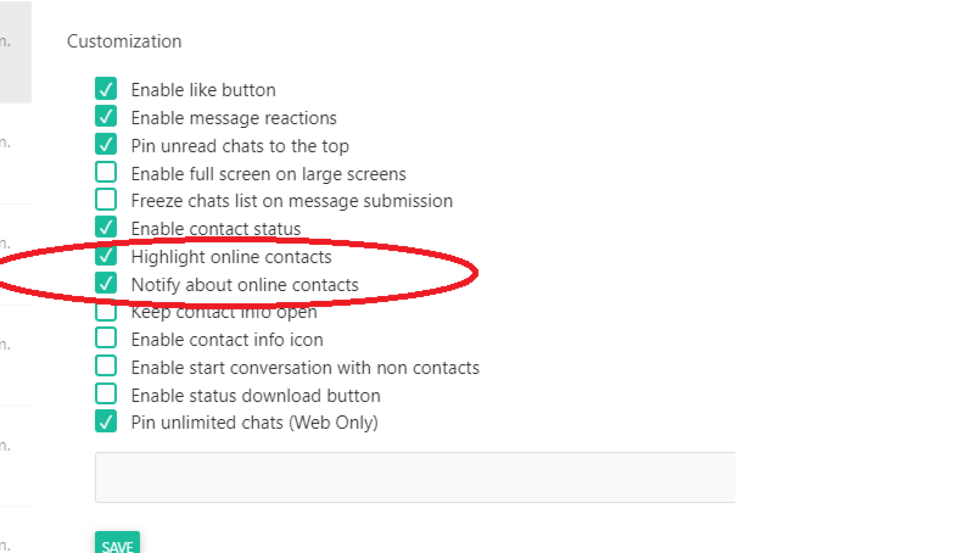Uncheck the Enable like button checkbox

pos(106,89)
